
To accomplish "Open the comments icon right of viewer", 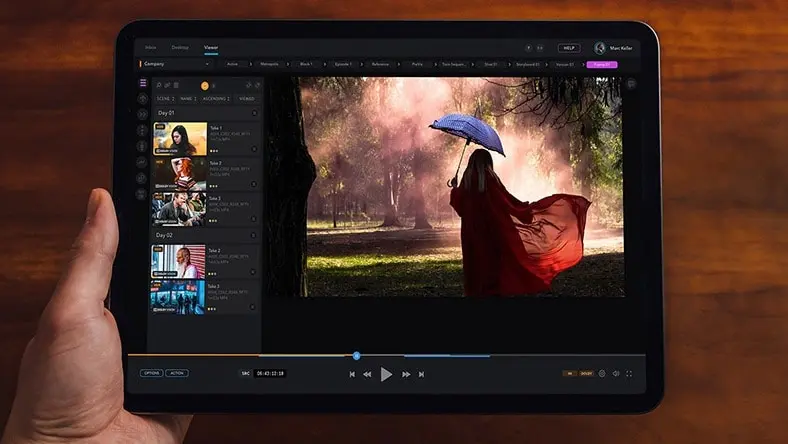I will pos(631,84).
